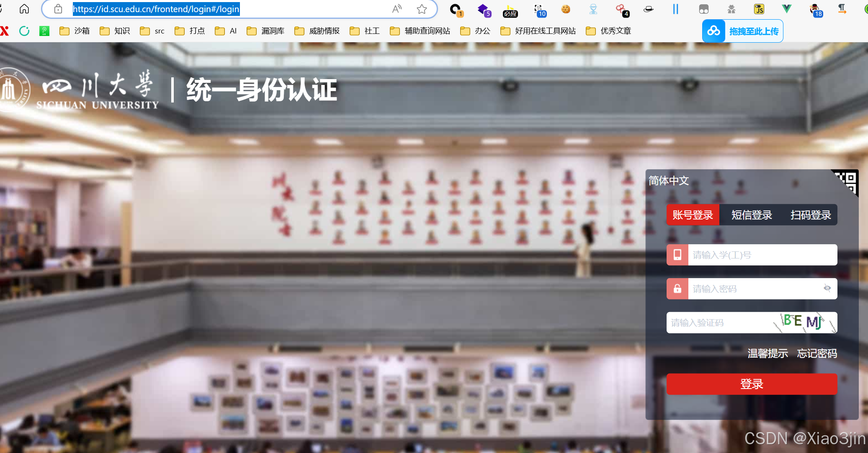Open the gray spy figure extension icon
This screenshot has width=868, height=453.
point(731,9)
